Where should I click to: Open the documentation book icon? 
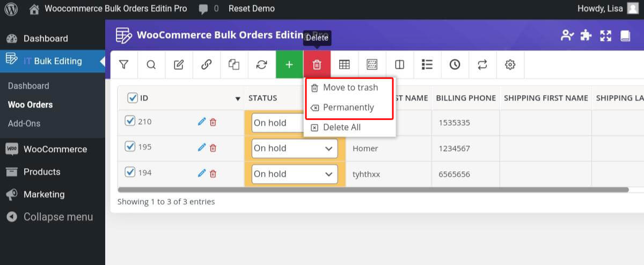click(x=625, y=35)
